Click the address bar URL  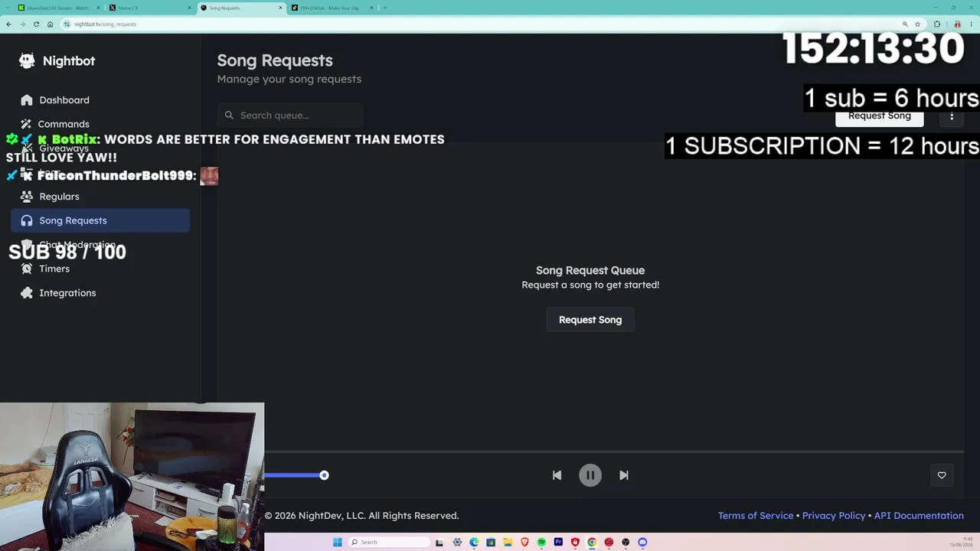[105, 24]
